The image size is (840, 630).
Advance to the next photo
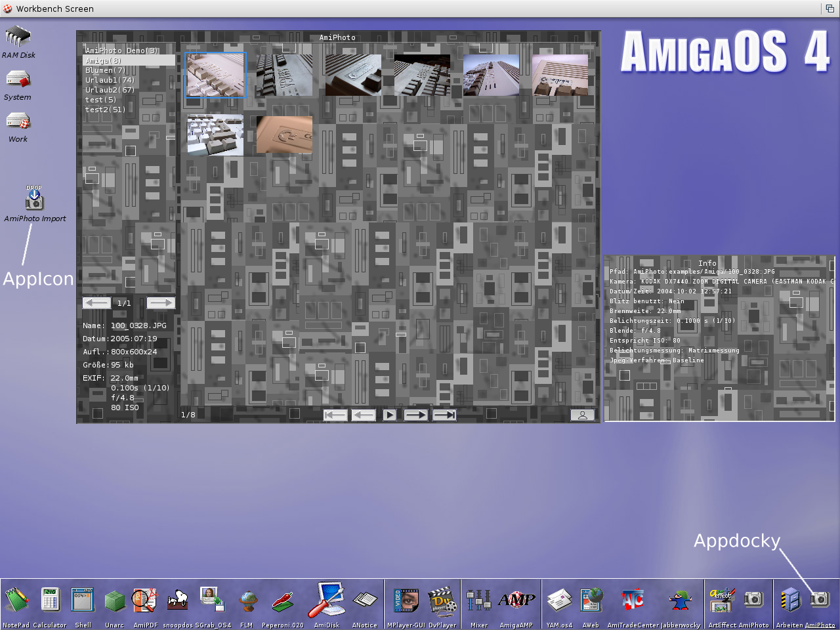tap(415, 415)
